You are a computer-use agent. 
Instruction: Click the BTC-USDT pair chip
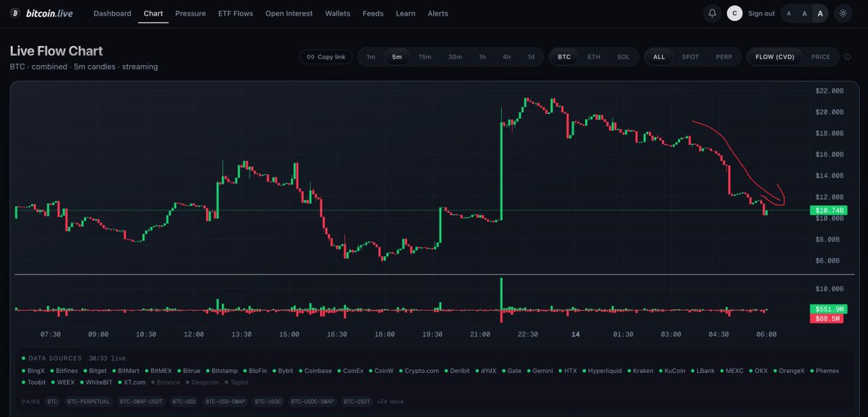[x=358, y=401]
